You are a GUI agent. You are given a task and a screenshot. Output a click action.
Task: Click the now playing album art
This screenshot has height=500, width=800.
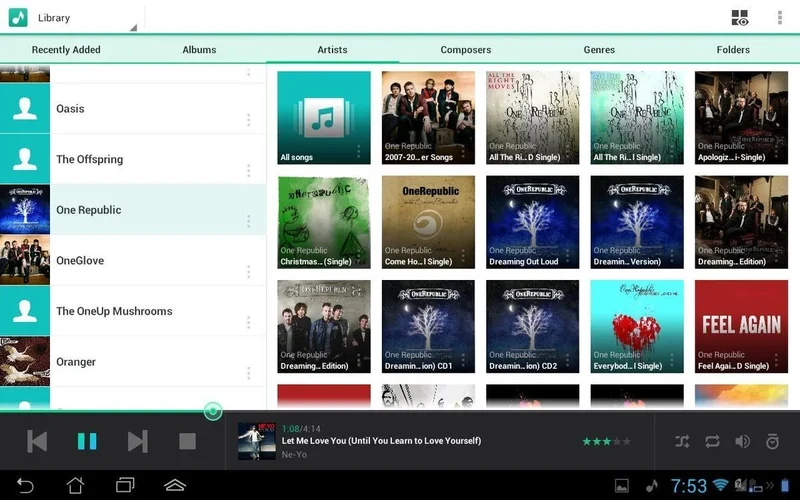257,441
